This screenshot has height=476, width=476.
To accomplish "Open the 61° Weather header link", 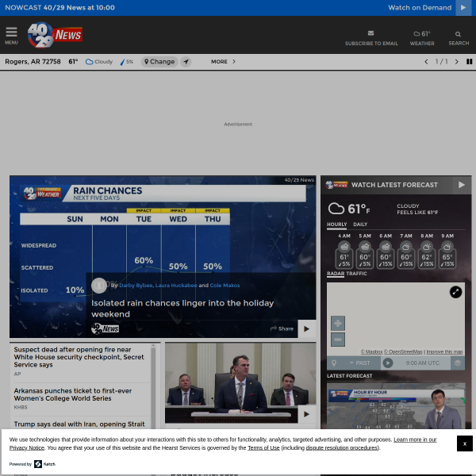I will coord(422,38).
